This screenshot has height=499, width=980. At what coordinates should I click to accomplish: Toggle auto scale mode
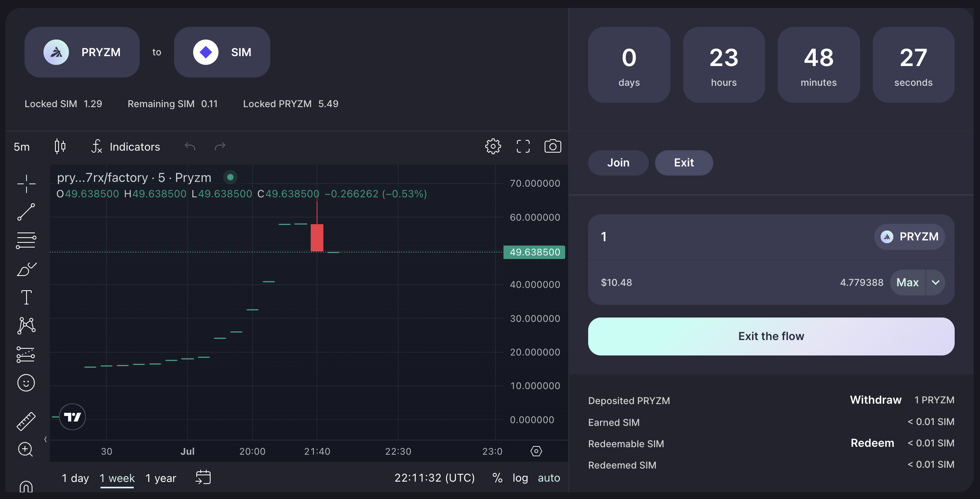coord(549,478)
